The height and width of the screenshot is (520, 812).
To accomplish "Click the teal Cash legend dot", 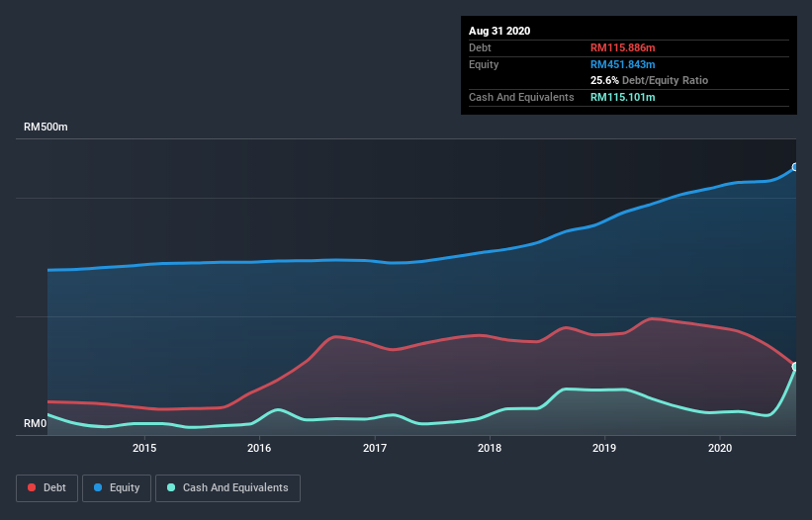I will coord(171,487).
